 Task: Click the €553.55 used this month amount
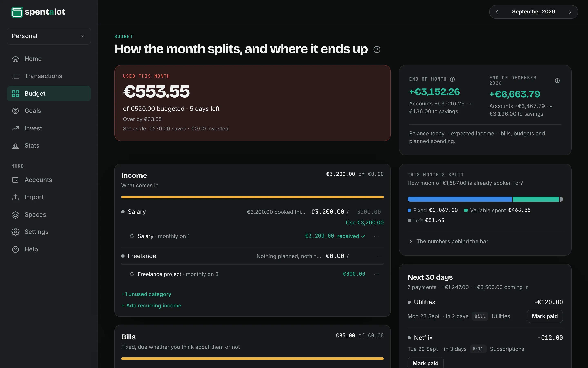coord(156,92)
